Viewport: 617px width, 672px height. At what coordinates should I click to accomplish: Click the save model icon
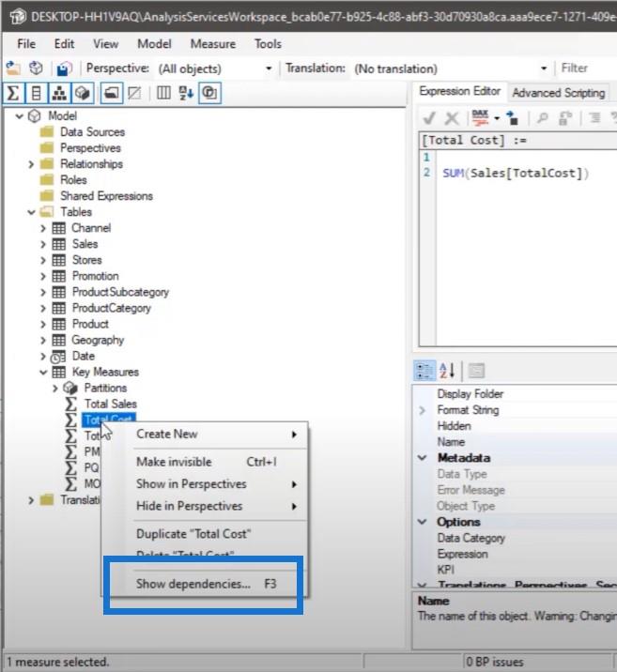(64, 69)
